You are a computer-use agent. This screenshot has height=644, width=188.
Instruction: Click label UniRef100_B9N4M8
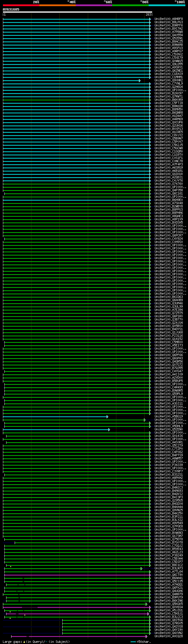point(169,45)
